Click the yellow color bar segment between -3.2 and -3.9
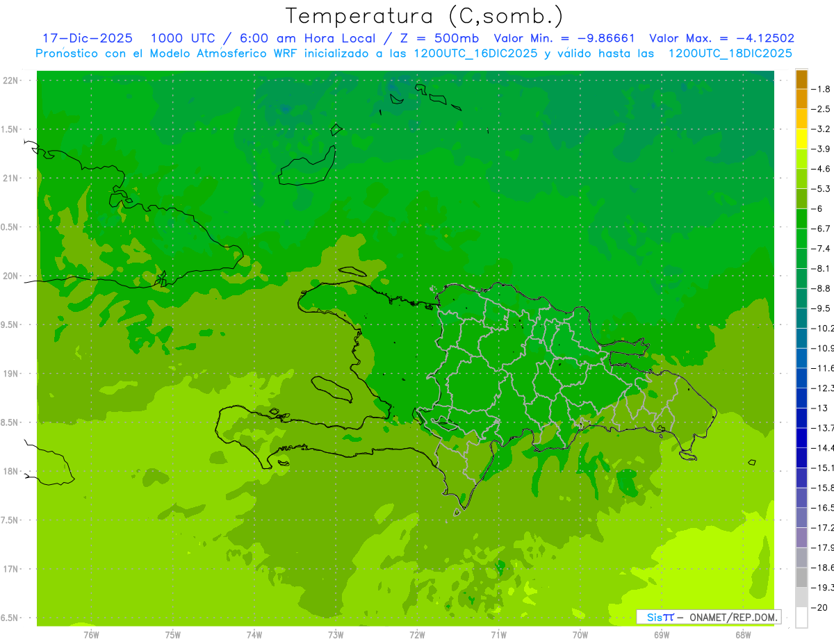The image size is (834, 644). (801, 139)
